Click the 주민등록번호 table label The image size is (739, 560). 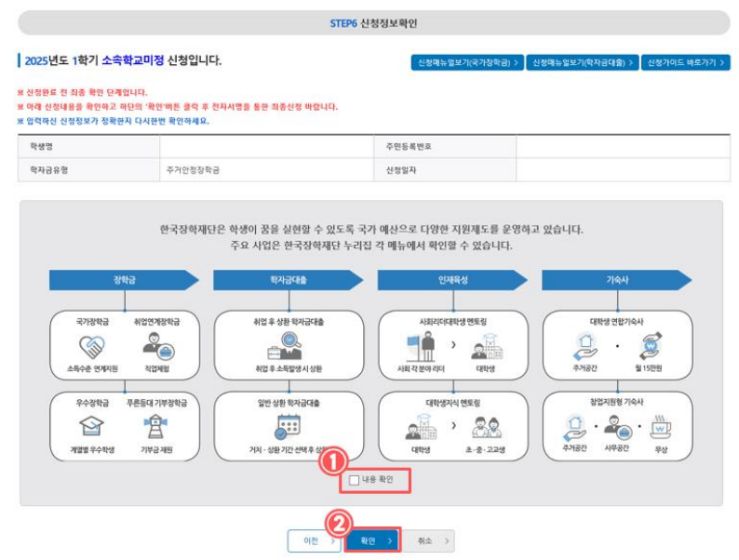pos(409,146)
